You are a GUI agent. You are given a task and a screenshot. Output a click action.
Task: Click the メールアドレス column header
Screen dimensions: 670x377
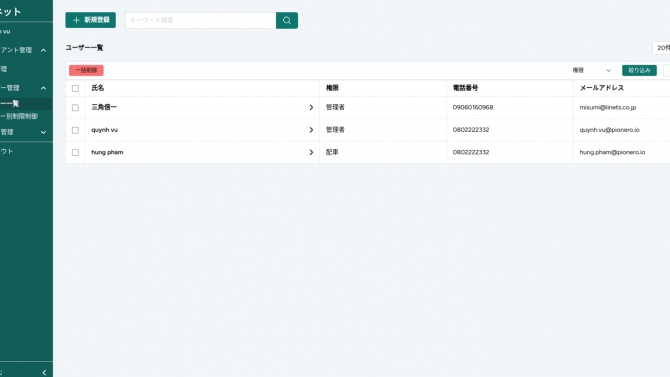tap(602, 88)
